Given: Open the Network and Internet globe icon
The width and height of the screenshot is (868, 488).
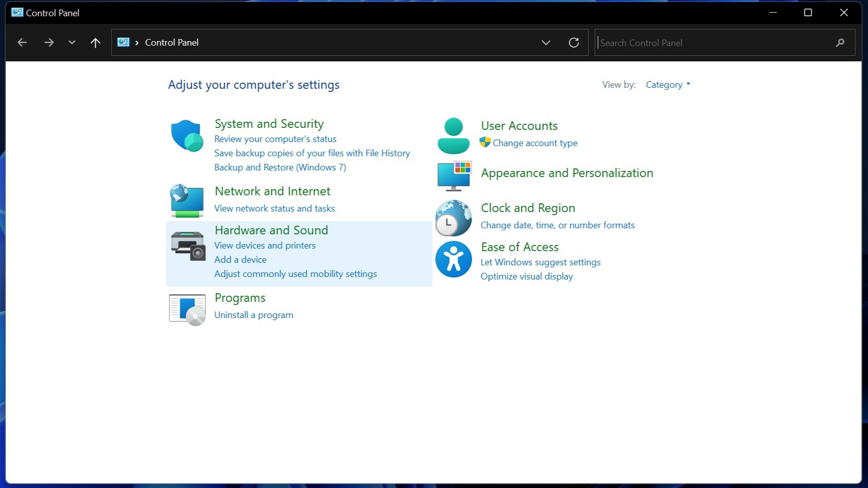Looking at the screenshot, I should (x=187, y=201).
